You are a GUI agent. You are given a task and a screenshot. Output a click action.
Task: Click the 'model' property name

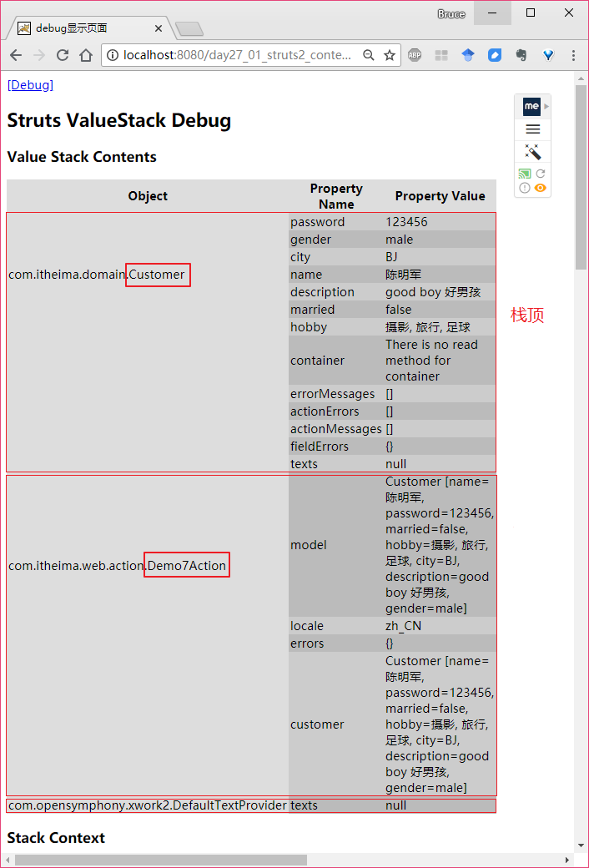[309, 545]
